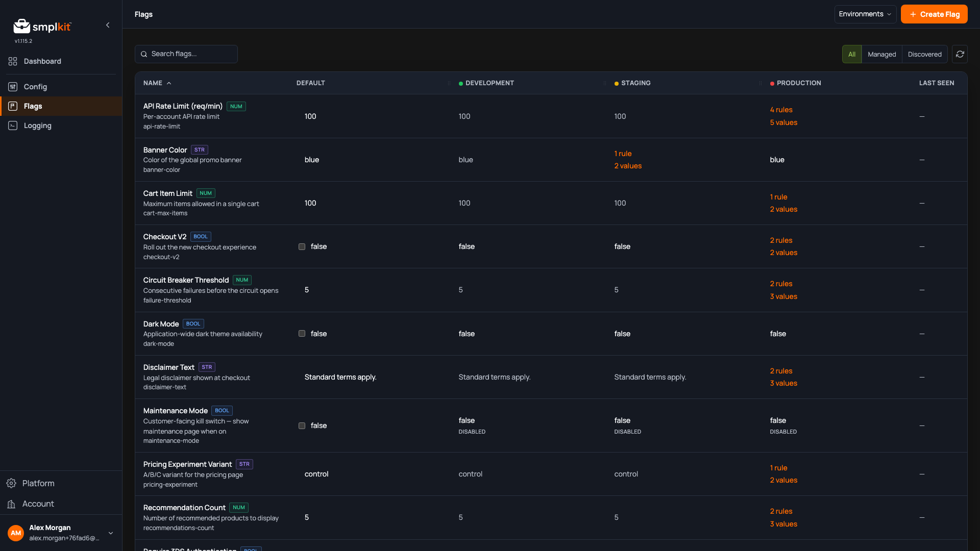Click the STAGING column header

pyautogui.click(x=635, y=83)
